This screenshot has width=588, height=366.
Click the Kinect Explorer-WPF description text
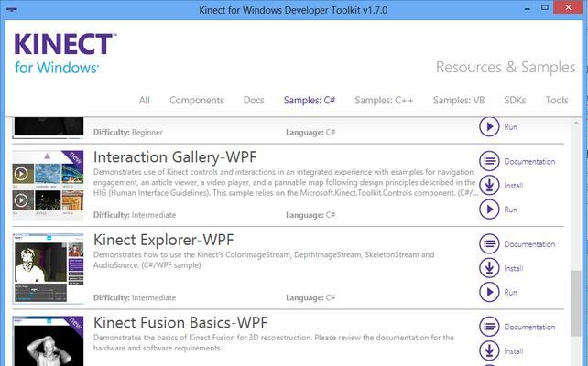pos(264,260)
